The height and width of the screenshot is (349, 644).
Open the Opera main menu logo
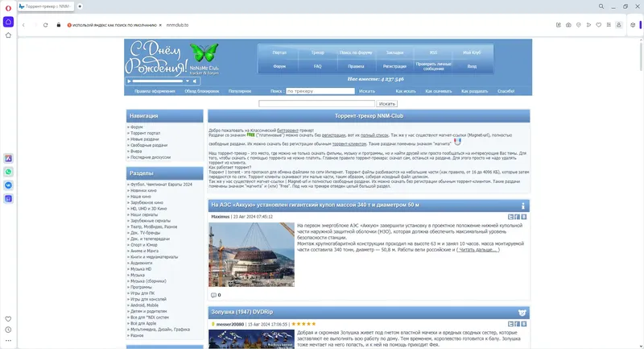[x=8, y=8]
